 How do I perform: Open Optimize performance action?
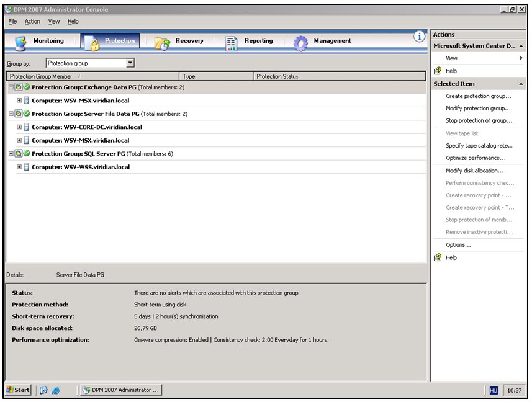[476, 158]
